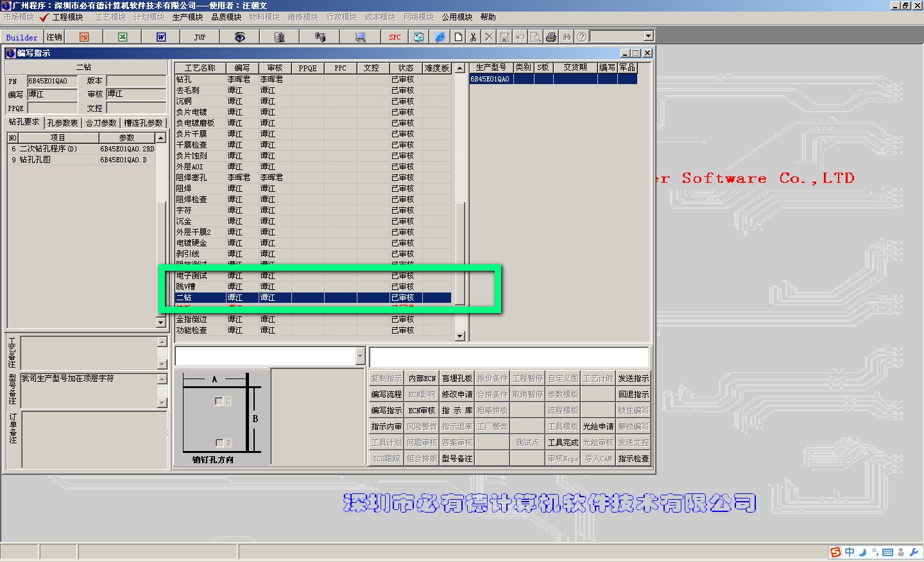Click the printer icon in toolbar
Screen dimensions: 924x562
pos(551,37)
